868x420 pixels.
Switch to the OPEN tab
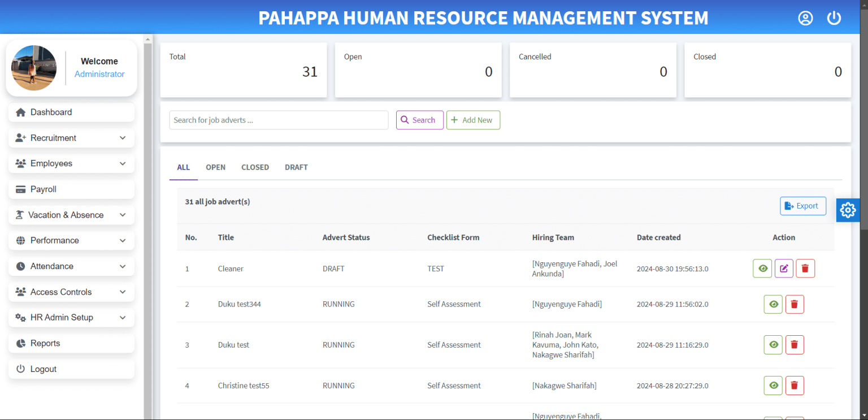click(215, 167)
